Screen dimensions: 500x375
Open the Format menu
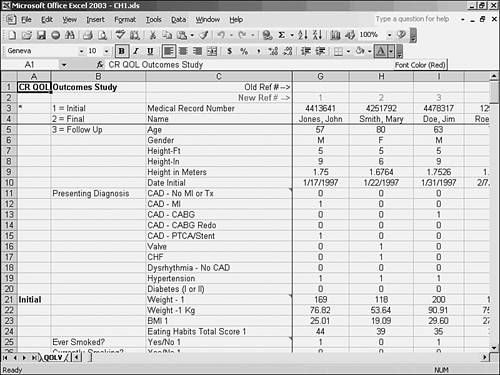[x=125, y=20]
